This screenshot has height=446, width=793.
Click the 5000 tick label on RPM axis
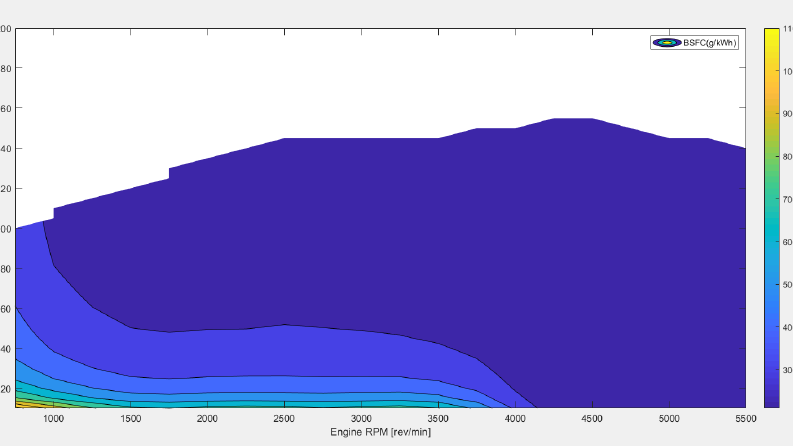click(x=669, y=418)
